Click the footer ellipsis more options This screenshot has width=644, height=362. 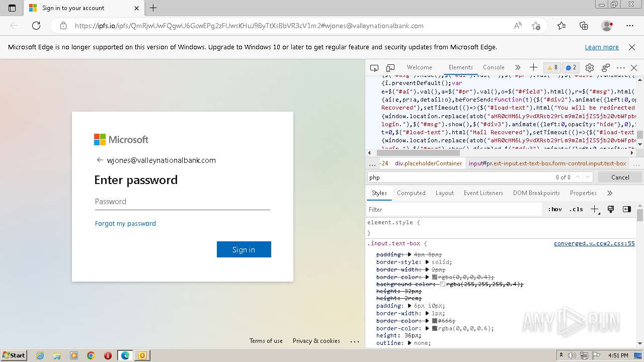pyautogui.click(x=355, y=341)
